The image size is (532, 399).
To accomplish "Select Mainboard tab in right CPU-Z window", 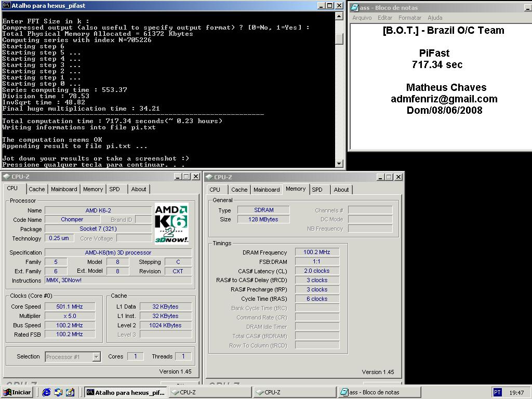I will coord(267,190).
